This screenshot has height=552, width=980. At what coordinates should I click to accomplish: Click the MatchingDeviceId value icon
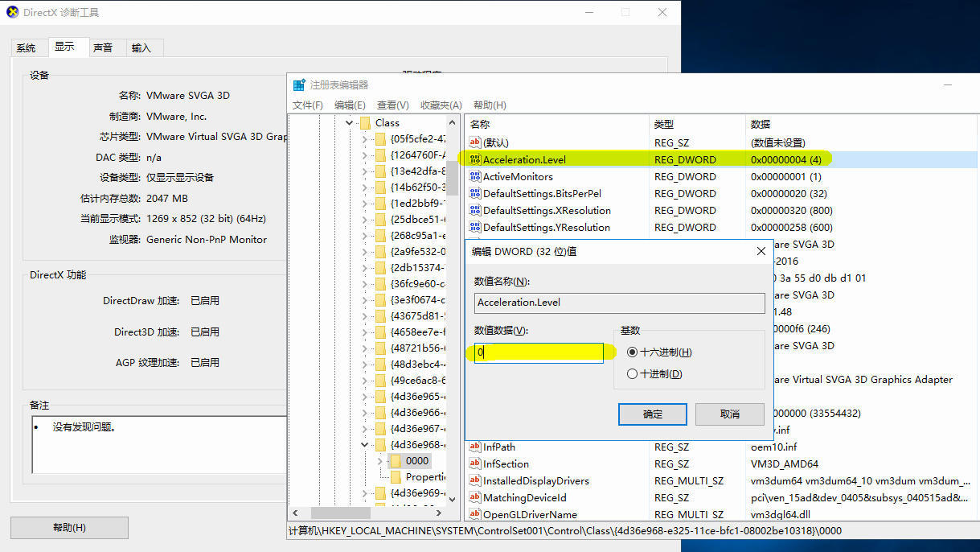(475, 497)
